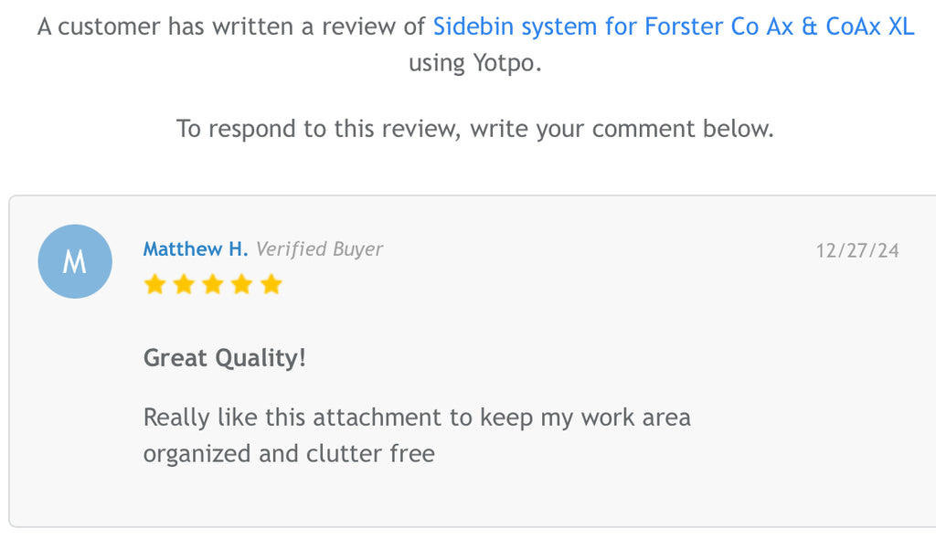Select the third rating star

[x=213, y=285]
